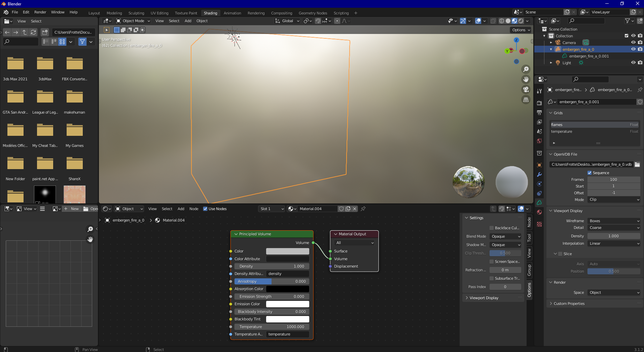The width and height of the screenshot is (644, 352).
Task: Click the Emission Color swatch
Action: 288,304
